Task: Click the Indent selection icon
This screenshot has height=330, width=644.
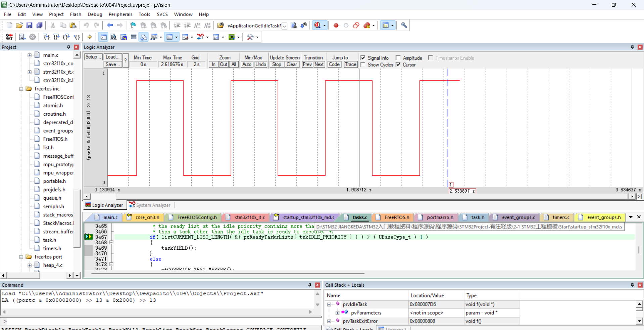Action: click(177, 25)
